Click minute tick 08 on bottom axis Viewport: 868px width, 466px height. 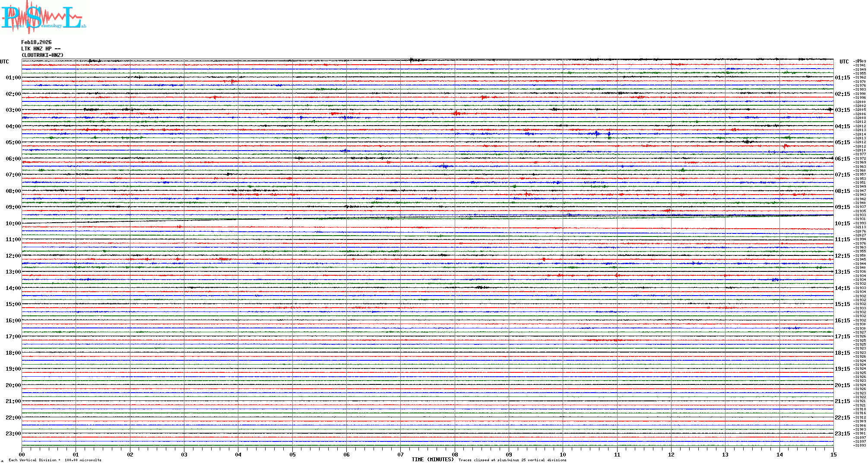coord(455,454)
